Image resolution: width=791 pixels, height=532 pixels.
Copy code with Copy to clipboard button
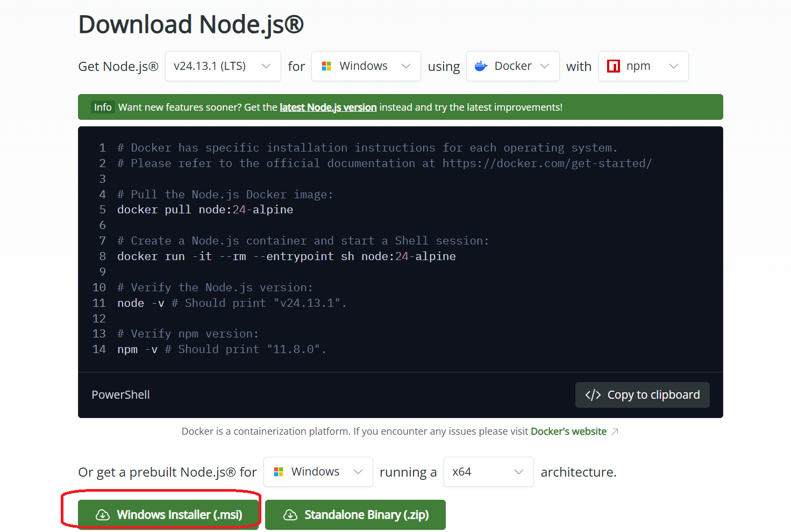click(x=642, y=395)
